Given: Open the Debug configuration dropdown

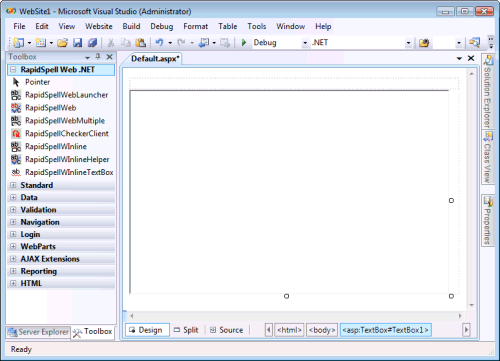Looking at the screenshot, I should 305,43.
